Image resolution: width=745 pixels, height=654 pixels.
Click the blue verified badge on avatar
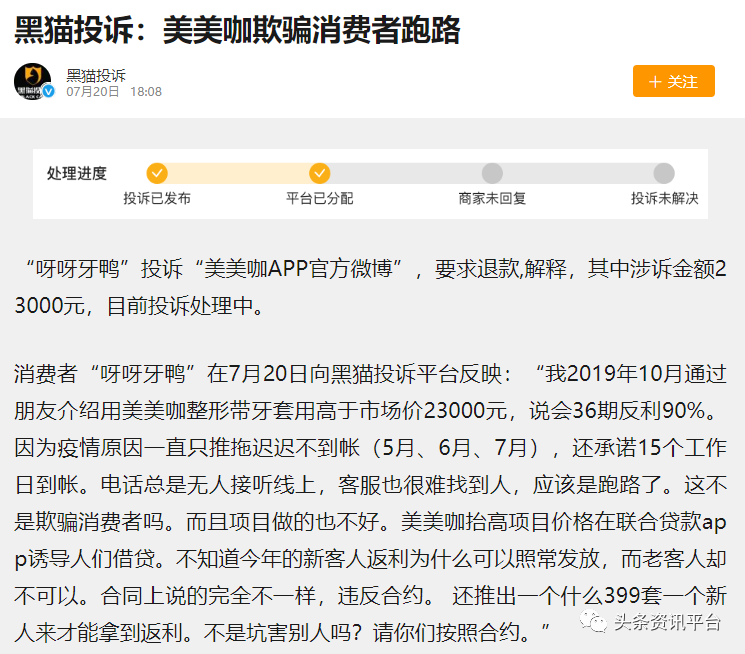point(47,93)
